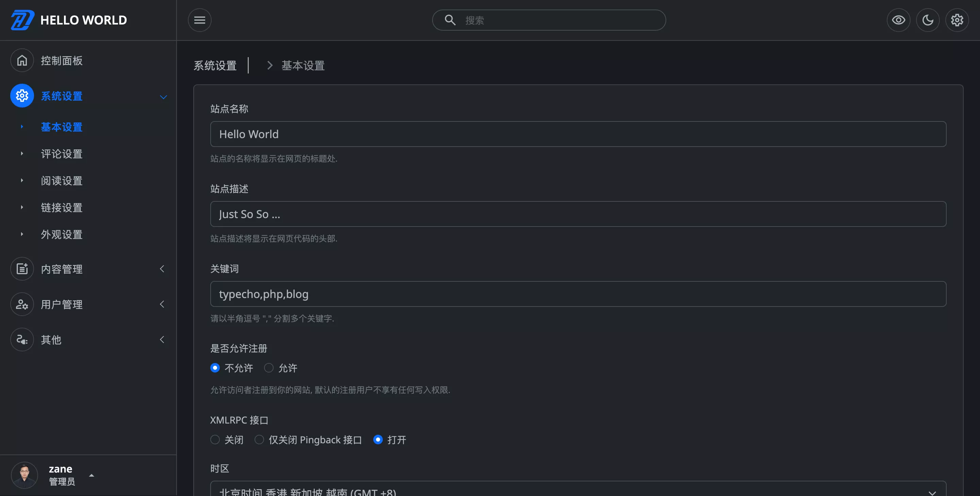This screenshot has width=980, height=496.
Task: Select the 允许 registration radio button
Action: click(268, 368)
